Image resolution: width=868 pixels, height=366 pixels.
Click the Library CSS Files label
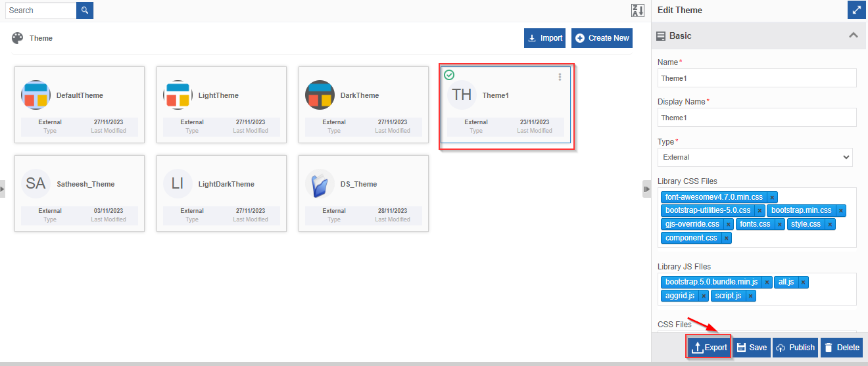click(687, 181)
